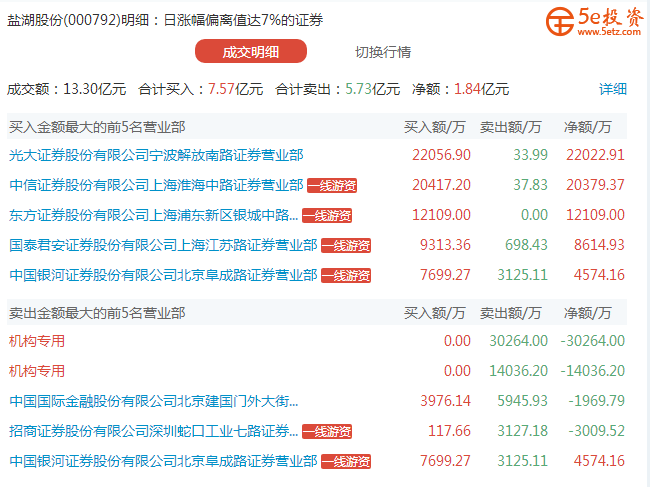The width and height of the screenshot is (650, 487).
Task: Click 卖出额/万 column header in buy table
Action: (511, 127)
